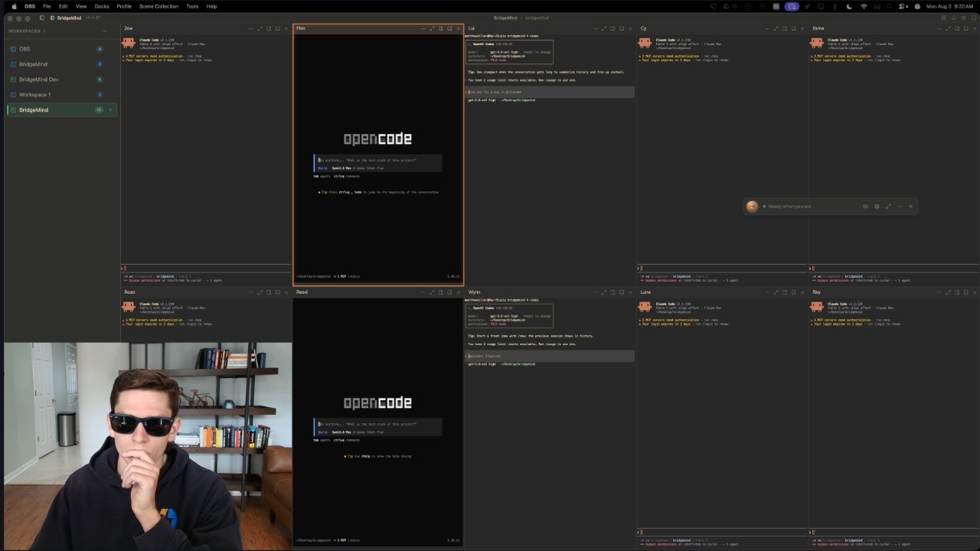Close the active BridgeMind workspace row

(x=110, y=110)
